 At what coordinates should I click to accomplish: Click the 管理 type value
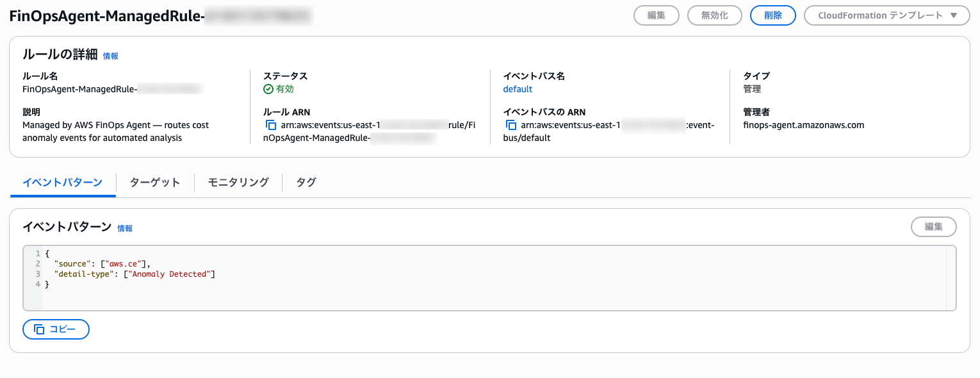[752, 89]
